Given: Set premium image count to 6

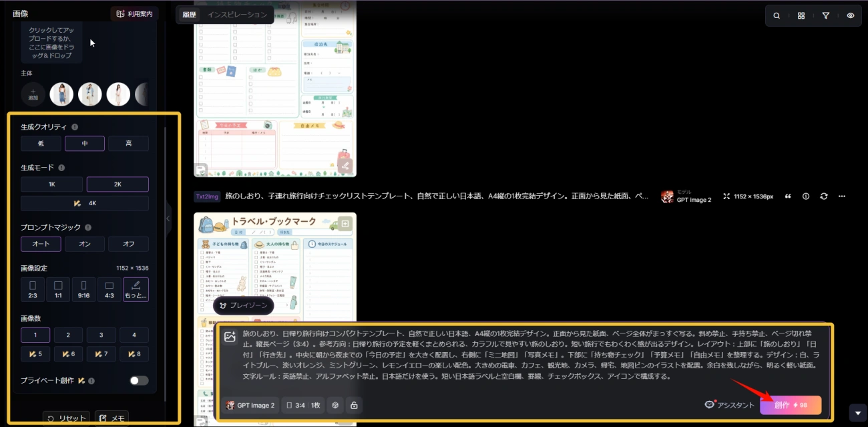Looking at the screenshot, I should pyautogui.click(x=68, y=354).
